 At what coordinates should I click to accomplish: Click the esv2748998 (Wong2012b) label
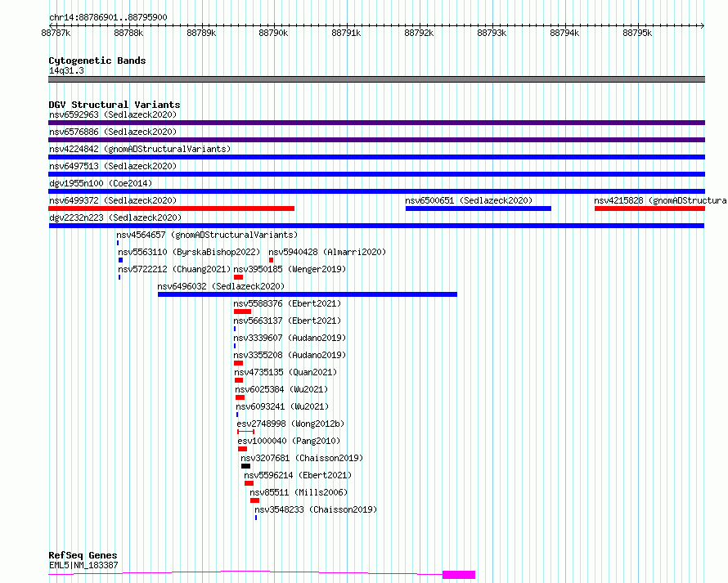point(290,424)
